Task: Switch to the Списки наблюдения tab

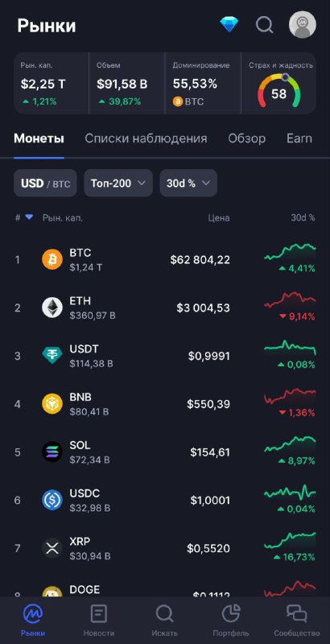Action: tap(146, 138)
